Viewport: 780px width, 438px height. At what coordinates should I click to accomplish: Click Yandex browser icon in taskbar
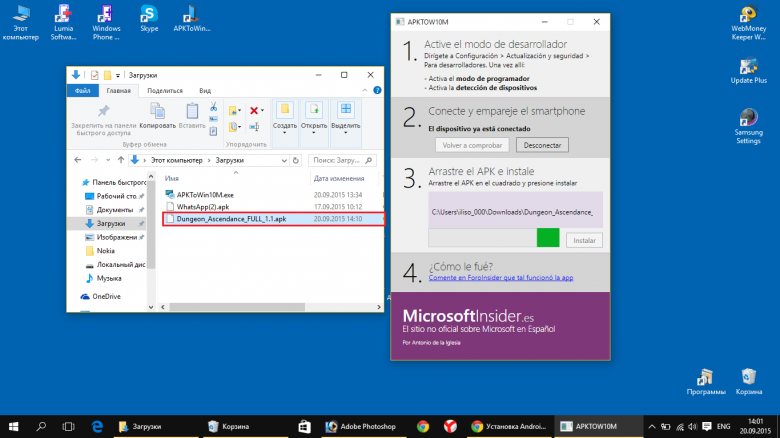(x=450, y=427)
